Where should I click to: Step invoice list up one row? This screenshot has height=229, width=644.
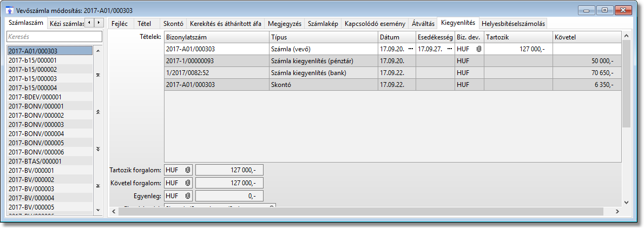click(98, 51)
